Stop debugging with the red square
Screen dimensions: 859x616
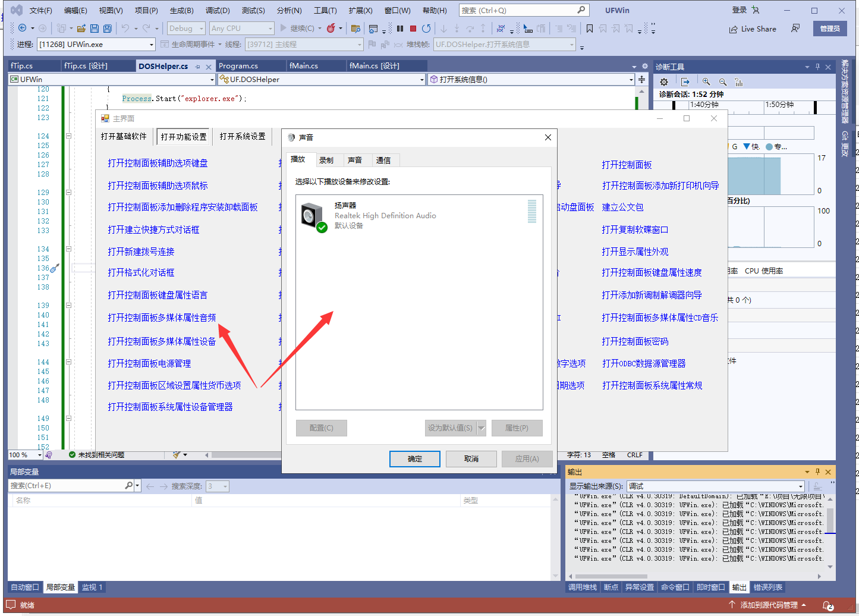(413, 28)
